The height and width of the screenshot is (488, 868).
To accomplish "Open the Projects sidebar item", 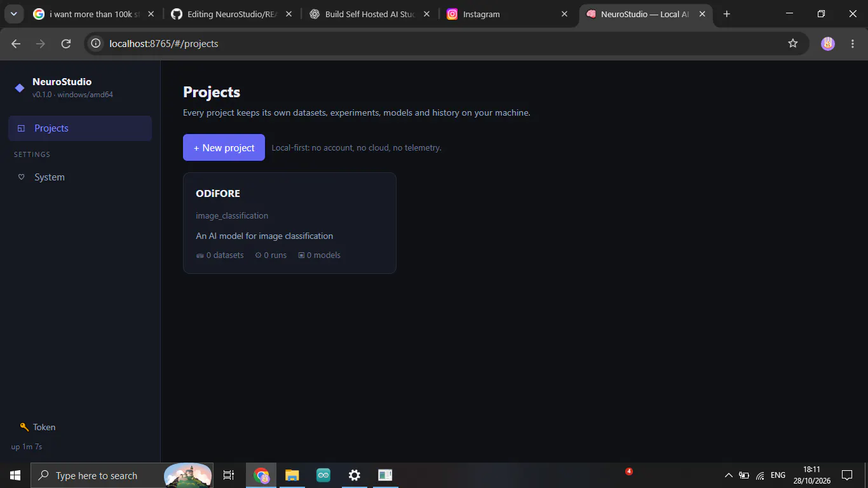I will (x=80, y=128).
